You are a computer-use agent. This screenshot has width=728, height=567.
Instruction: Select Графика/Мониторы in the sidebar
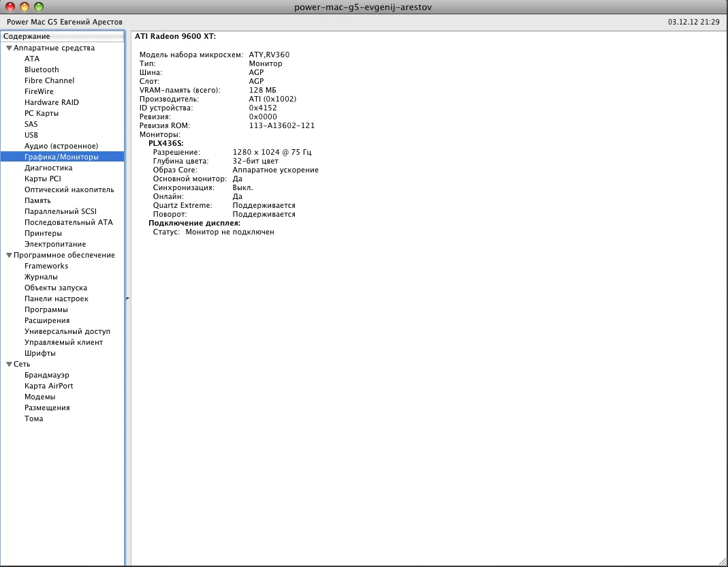point(61,157)
